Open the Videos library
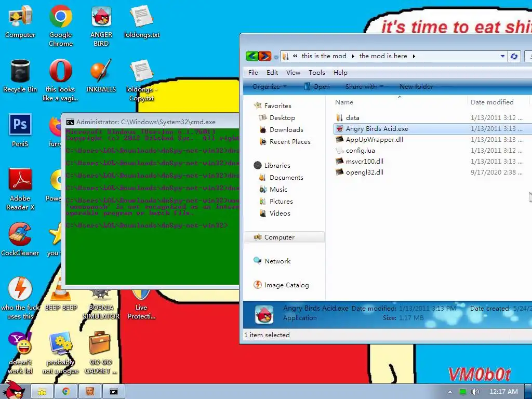Screen dimensions: 532x399 pos(275,213)
